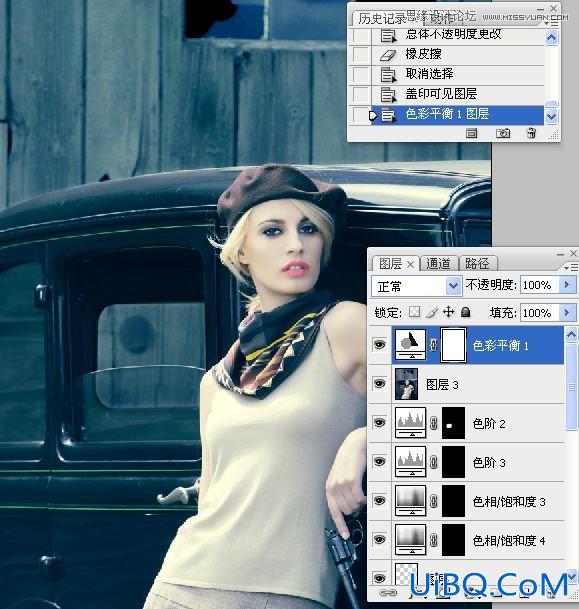Switch to the 路径 tab
The width and height of the screenshot is (579, 609).
[478, 264]
